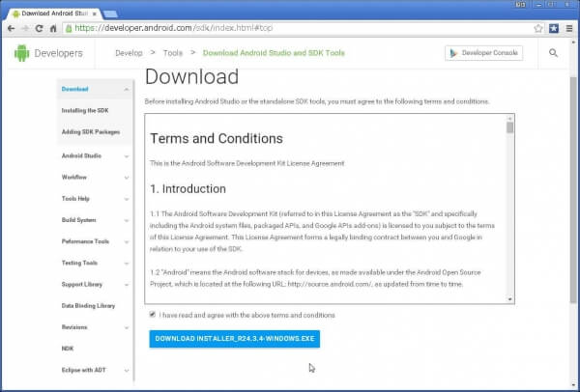Expand the Testing Tools sidebar section

click(x=127, y=264)
